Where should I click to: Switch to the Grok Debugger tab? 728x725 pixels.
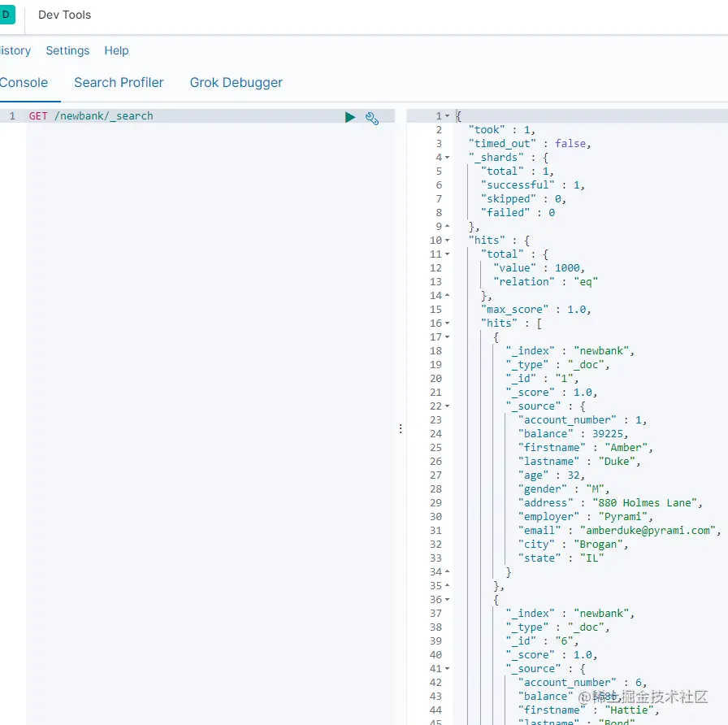pos(236,83)
